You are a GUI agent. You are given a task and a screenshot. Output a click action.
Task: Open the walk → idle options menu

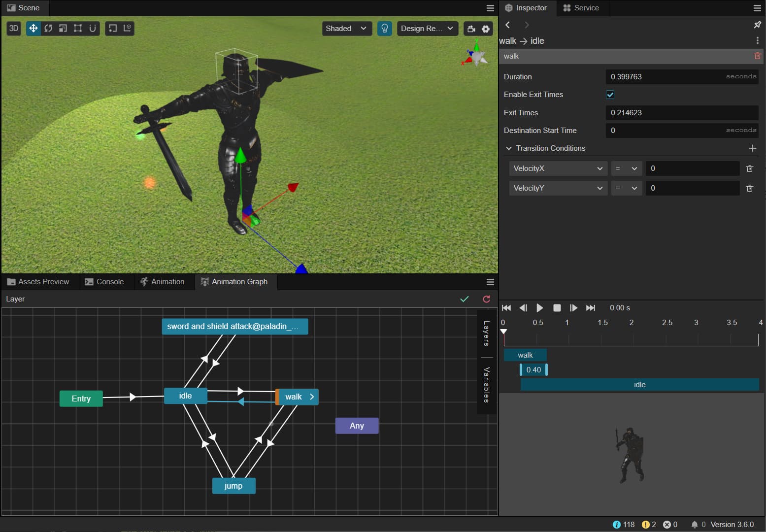757,40
